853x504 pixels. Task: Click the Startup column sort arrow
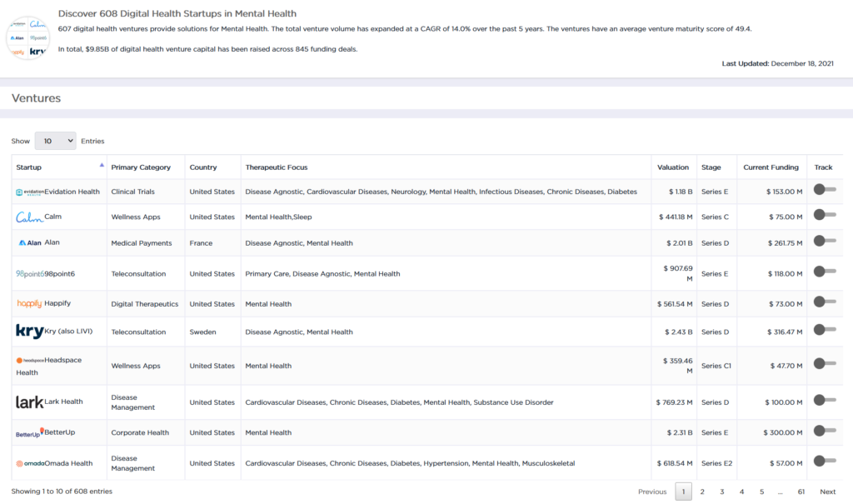tap(102, 165)
